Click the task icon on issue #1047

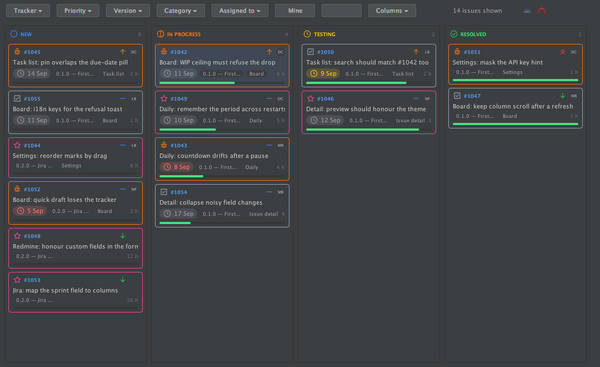point(457,96)
